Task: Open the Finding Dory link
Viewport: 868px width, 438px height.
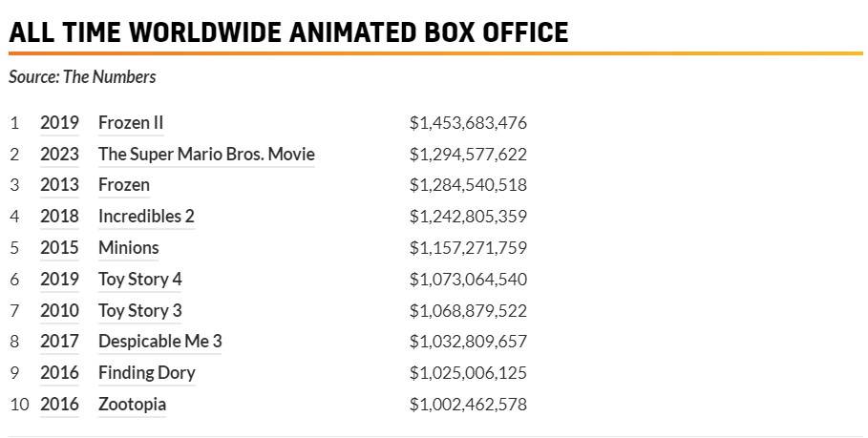Action: (x=147, y=373)
